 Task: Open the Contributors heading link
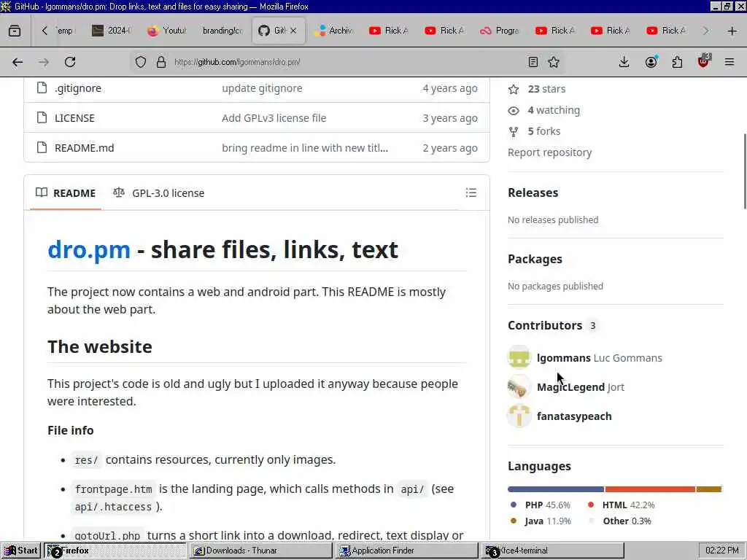point(545,325)
